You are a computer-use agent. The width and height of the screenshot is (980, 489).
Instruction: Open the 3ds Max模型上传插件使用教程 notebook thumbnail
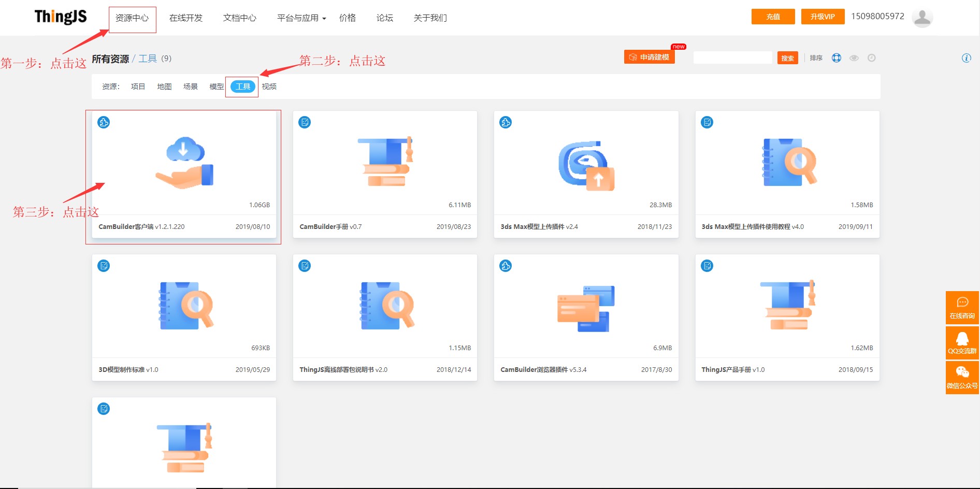click(x=789, y=162)
